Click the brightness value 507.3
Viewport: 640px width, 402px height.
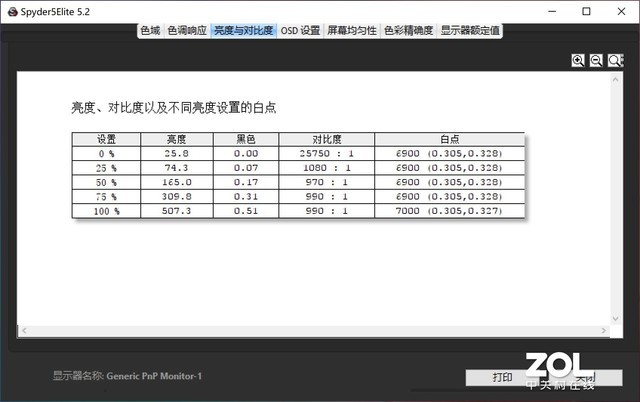[x=176, y=211]
